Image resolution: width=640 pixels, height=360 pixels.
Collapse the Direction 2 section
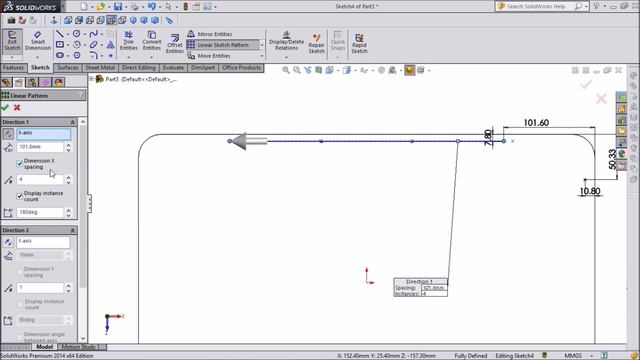tap(73, 230)
